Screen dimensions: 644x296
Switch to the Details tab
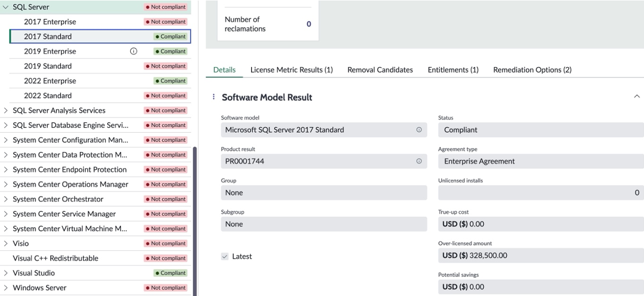(224, 70)
